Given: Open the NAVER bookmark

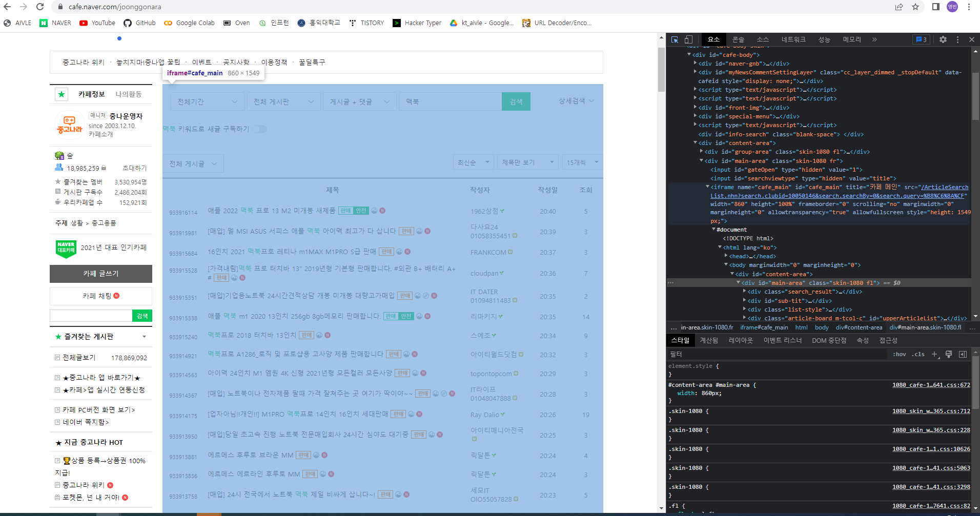Looking at the screenshot, I should pyautogui.click(x=55, y=23).
